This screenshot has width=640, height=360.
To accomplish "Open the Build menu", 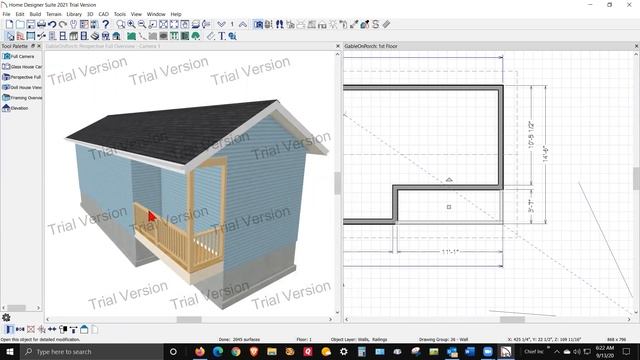I will pyautogui.click(x=35, y=14).
